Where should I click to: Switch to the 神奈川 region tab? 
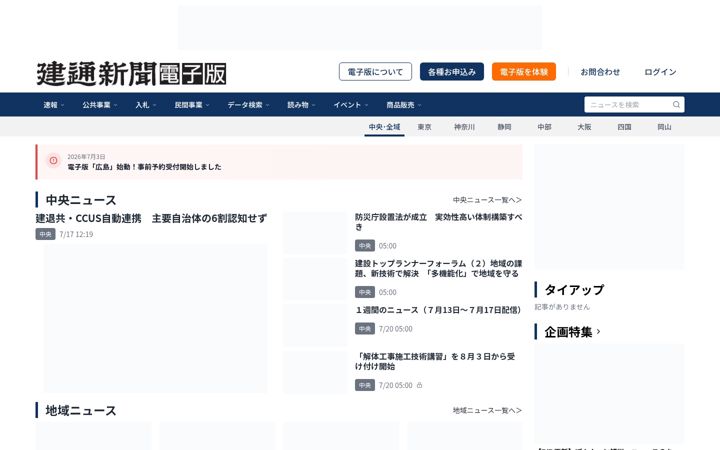click(464, 127)
